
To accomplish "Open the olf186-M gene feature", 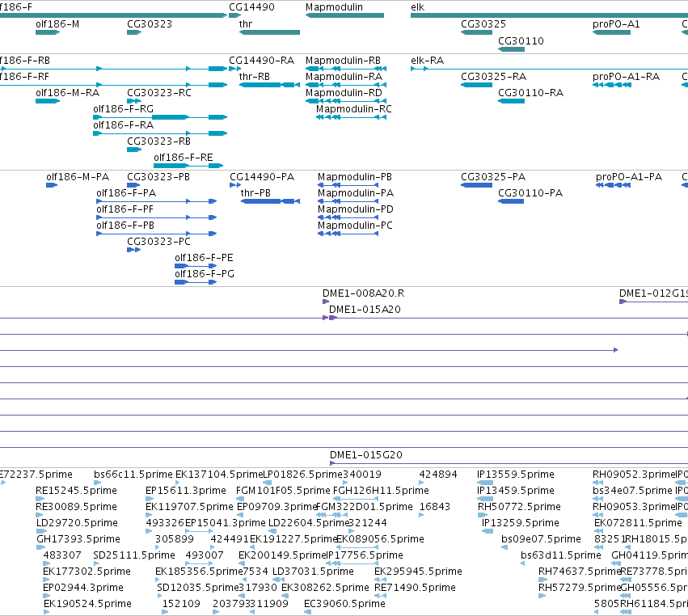I will pyautogui.click(x=48, y=32).
